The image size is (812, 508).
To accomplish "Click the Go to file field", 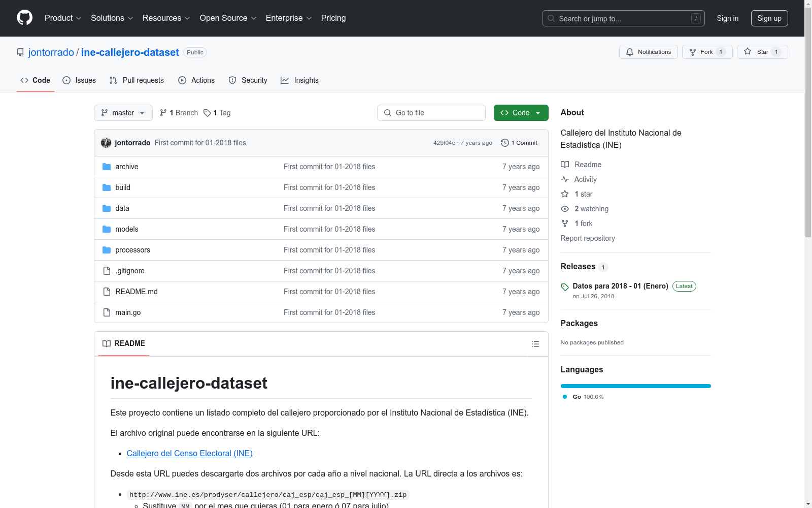I will 431,113.
